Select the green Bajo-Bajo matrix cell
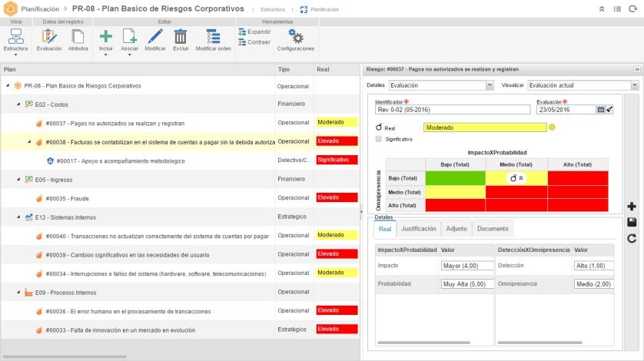Screen dimensions: 644x361 point(455,178)
